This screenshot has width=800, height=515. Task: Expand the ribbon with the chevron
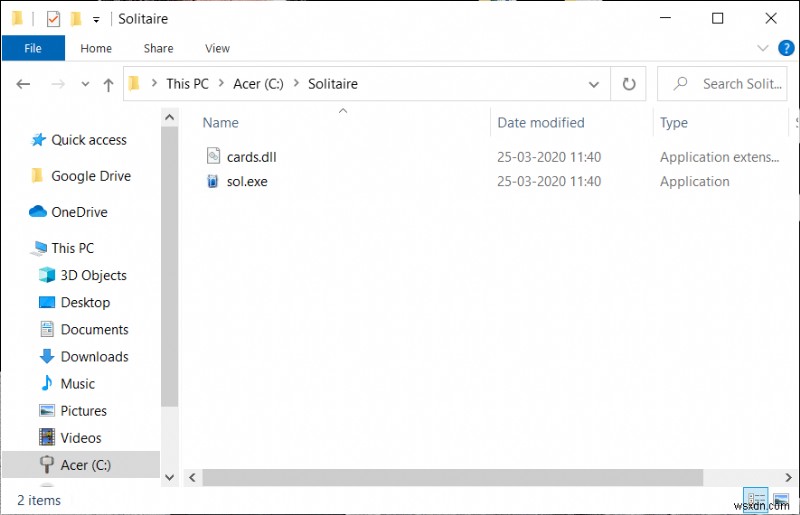point(762,48)
